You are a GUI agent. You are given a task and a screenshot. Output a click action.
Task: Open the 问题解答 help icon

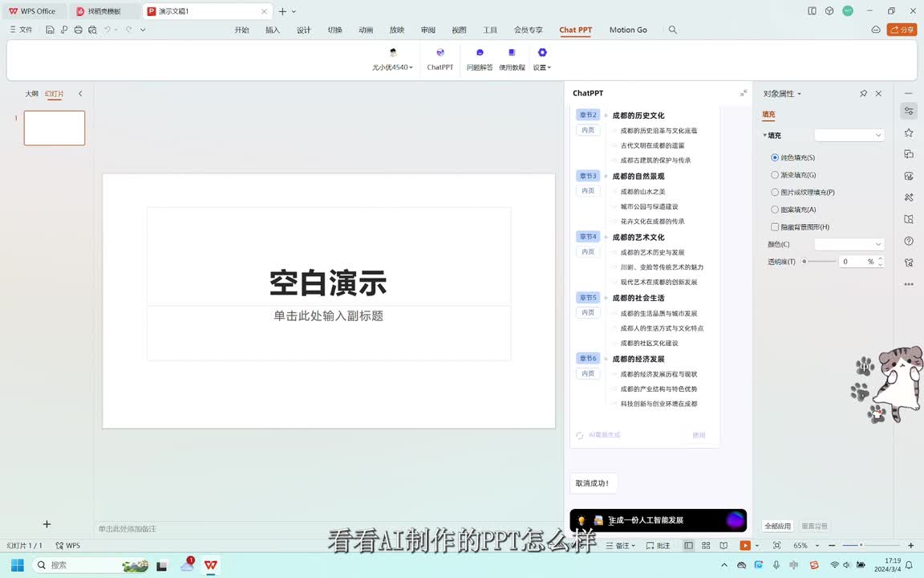pos(480,53)
